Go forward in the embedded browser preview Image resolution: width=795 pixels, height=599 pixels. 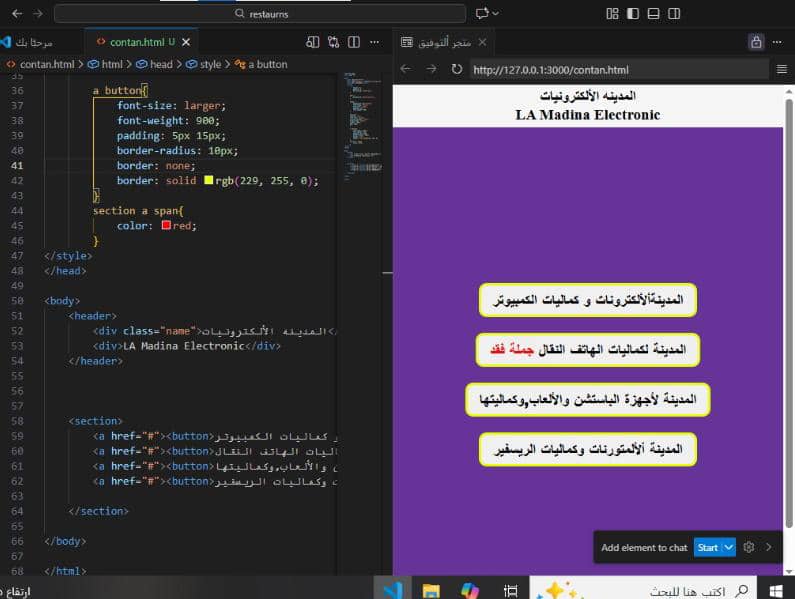point(431,69)
